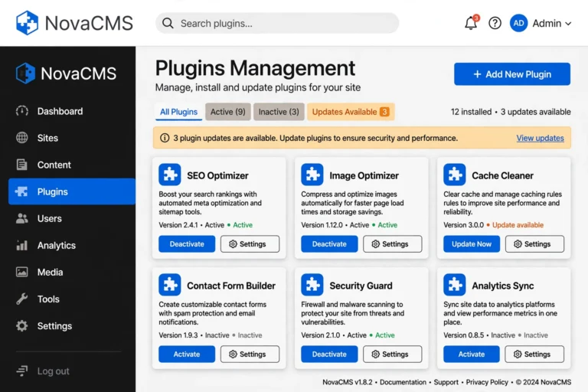Activate the Contact Form Builder plugin

(x=187, y=354)
